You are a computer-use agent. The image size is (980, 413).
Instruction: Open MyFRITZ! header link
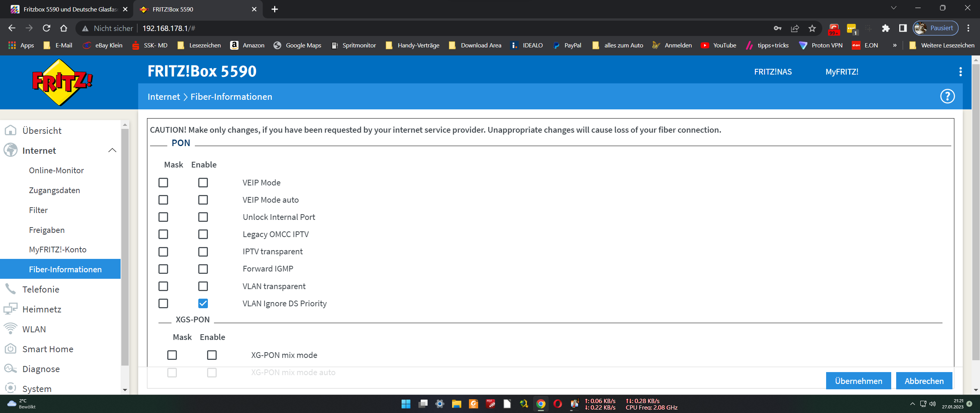tap(842, 72)
